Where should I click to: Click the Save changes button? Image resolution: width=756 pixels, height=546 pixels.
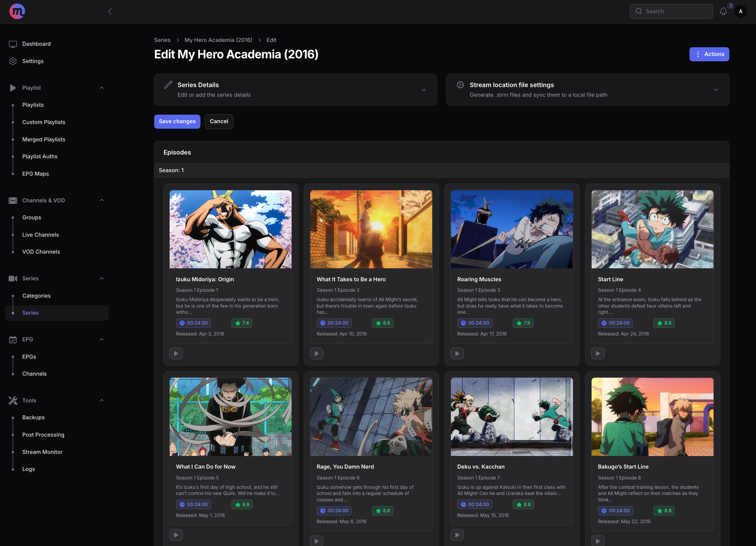tap(177, 121)
